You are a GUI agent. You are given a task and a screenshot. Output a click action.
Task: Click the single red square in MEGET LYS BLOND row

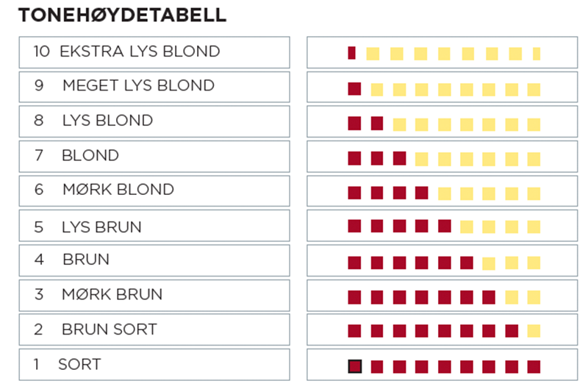354,89
